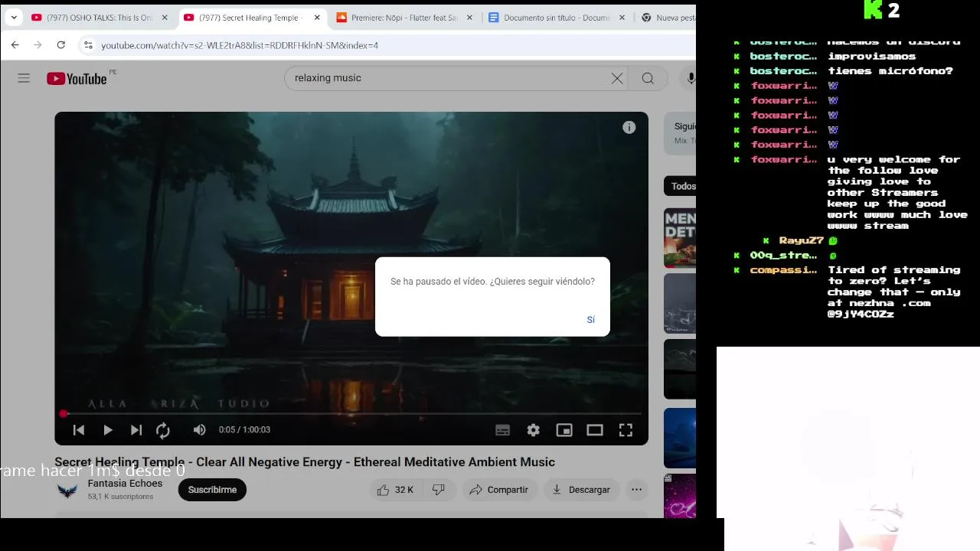Close the Secret Healing Temple tab
Image resolution: width=980 pixels, height=551 pixels.
[317, 18]
